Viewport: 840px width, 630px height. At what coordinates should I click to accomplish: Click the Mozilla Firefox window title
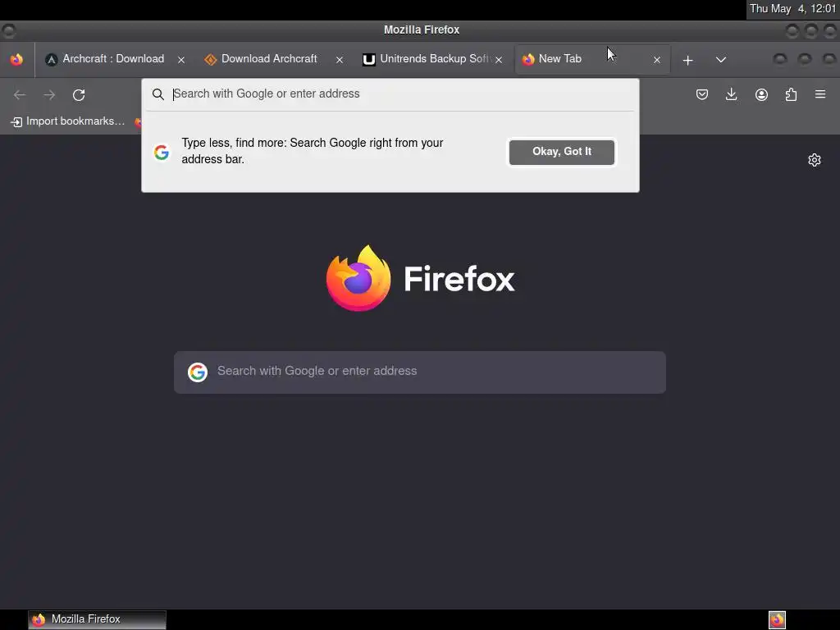tap(422, 30)
